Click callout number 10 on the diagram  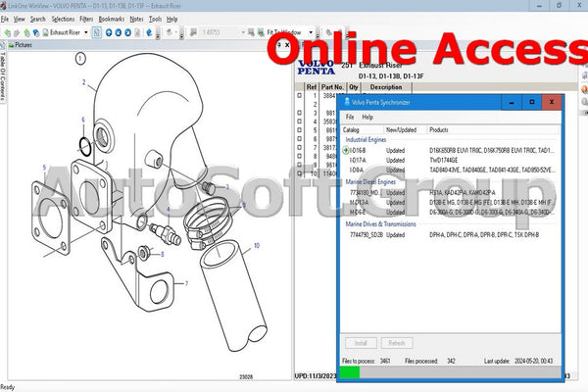point(257,246)
